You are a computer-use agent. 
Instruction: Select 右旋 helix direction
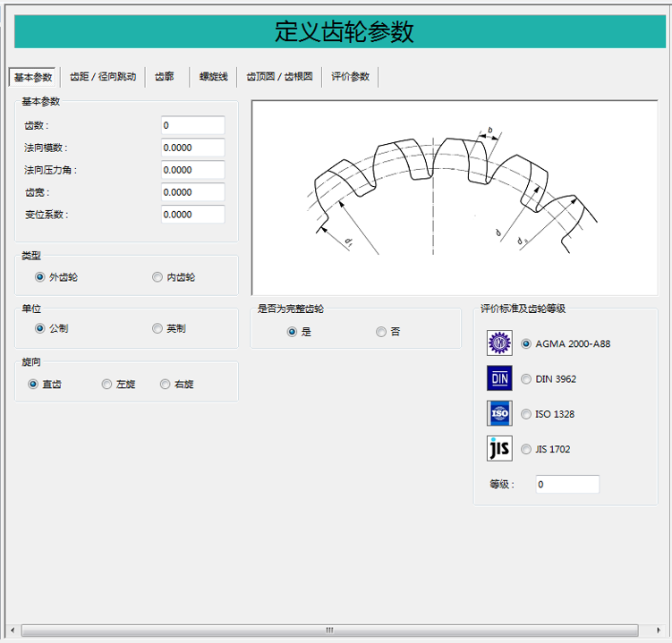coord(166,385)
